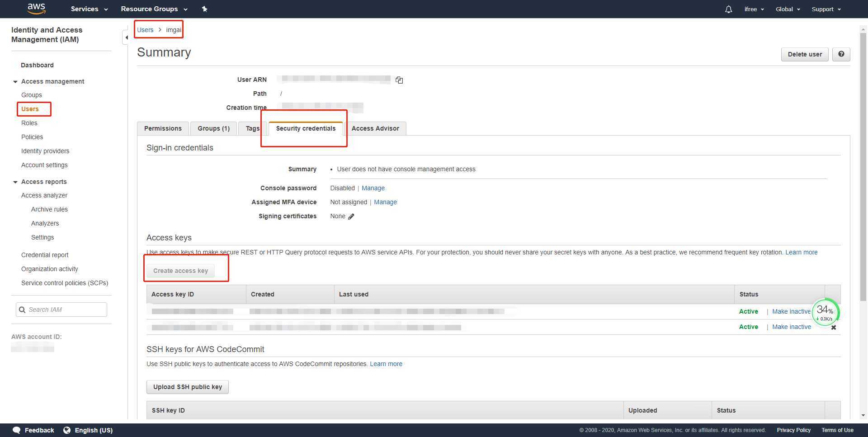Click the Feedback footer button
The height and width of the screenshot is (437, 868).
(33, 430)
